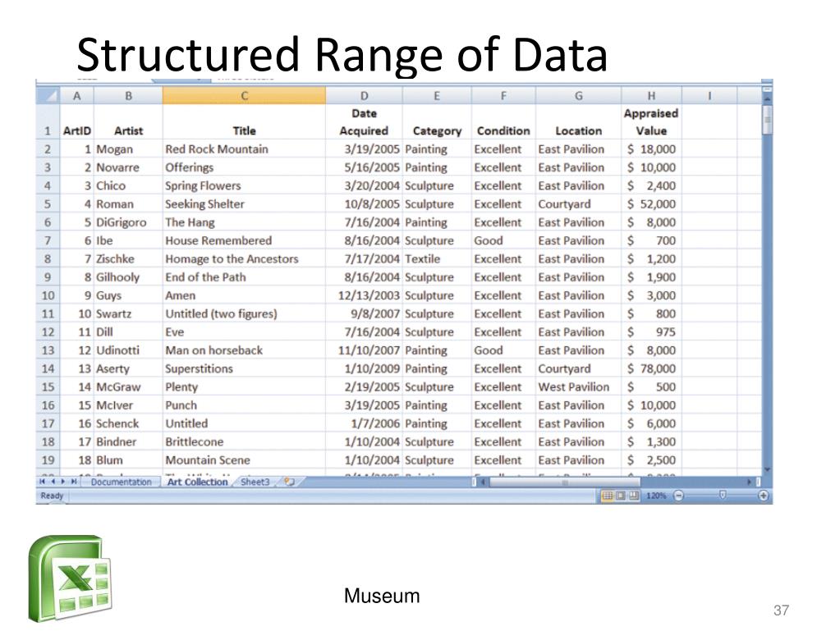The image size is (840, 640).
Task: Click the '$ 78,000' appraised value cell
Action: [651, 368]
